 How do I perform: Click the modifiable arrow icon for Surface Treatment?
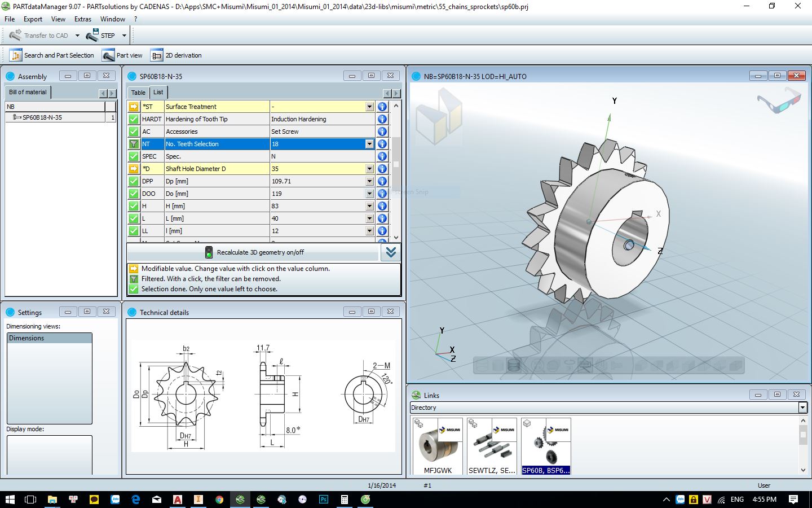click(x=134, y=107)
